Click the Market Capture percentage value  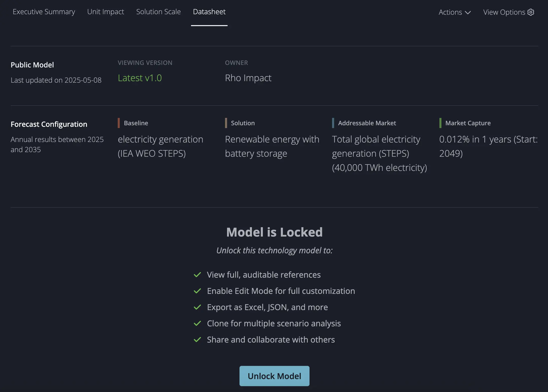coord(488,146)
